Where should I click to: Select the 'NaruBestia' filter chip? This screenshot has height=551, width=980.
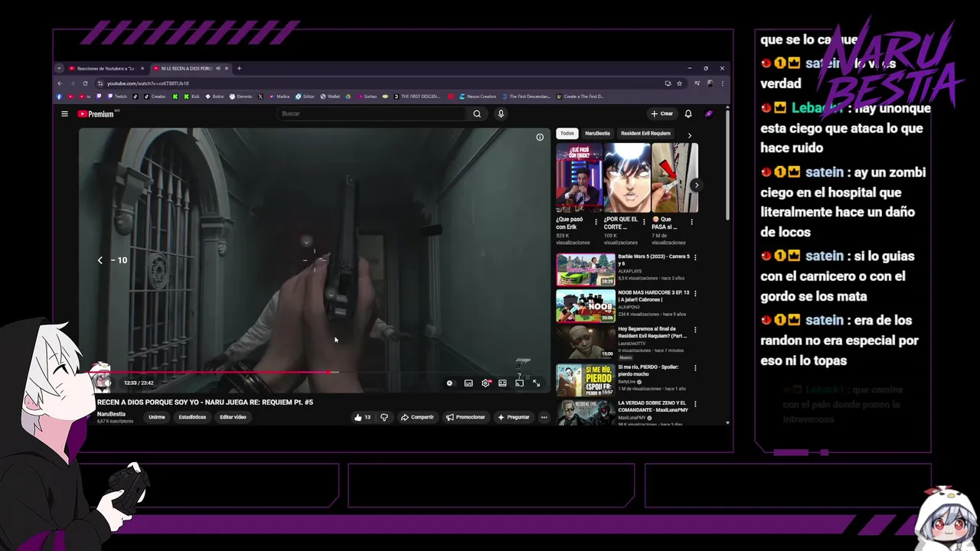tap(597, 133)
